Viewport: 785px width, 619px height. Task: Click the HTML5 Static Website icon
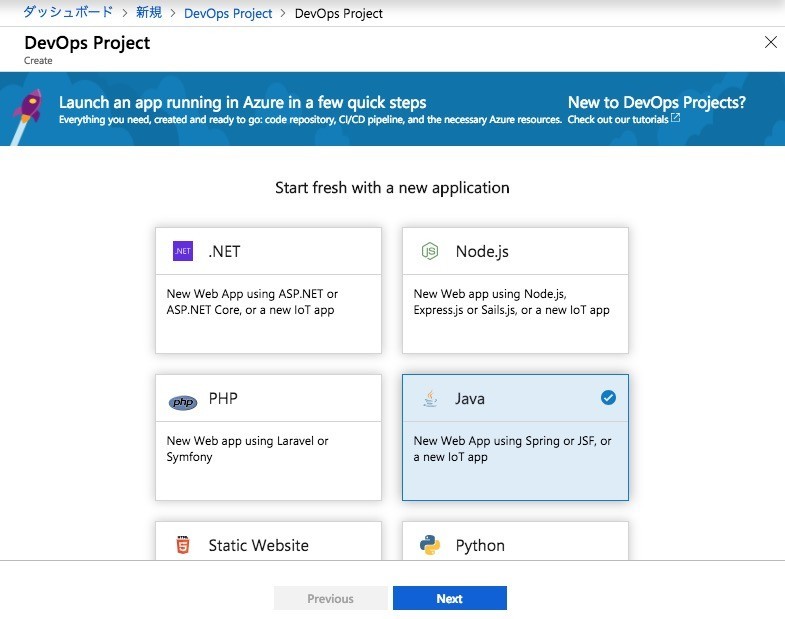click(x=183, y=544)
